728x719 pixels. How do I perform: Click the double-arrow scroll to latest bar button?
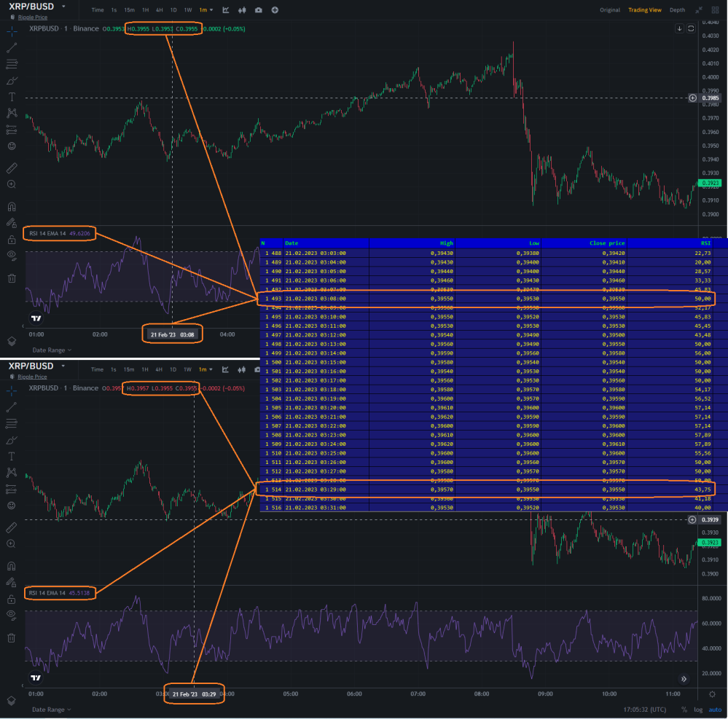pyautogui.click(x=684, y=679)
